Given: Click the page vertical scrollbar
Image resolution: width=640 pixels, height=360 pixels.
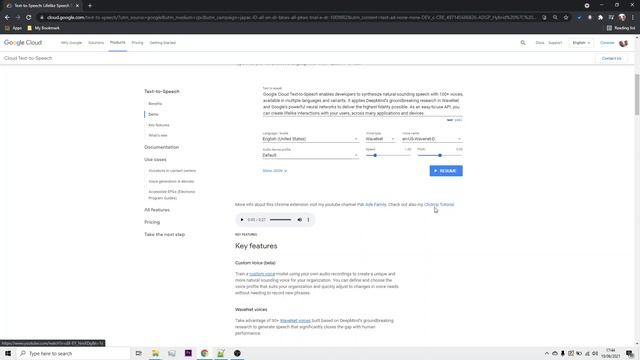Looking at the screenshot, I should coord(637,95).
